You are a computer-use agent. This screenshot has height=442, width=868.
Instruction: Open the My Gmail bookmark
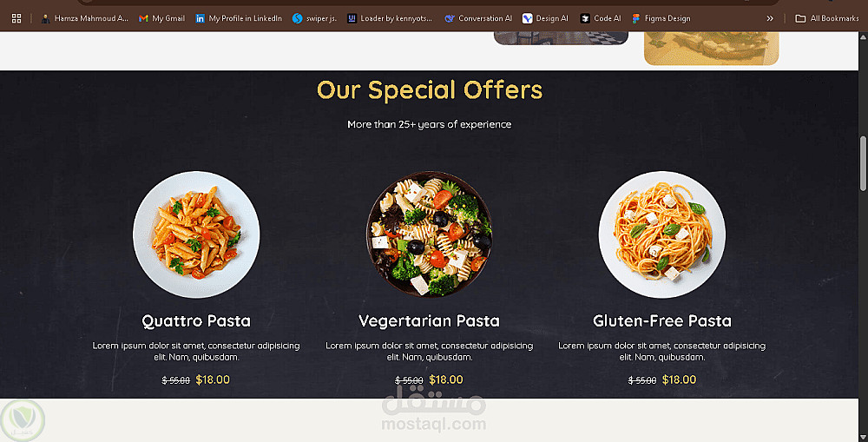point(161,18)
